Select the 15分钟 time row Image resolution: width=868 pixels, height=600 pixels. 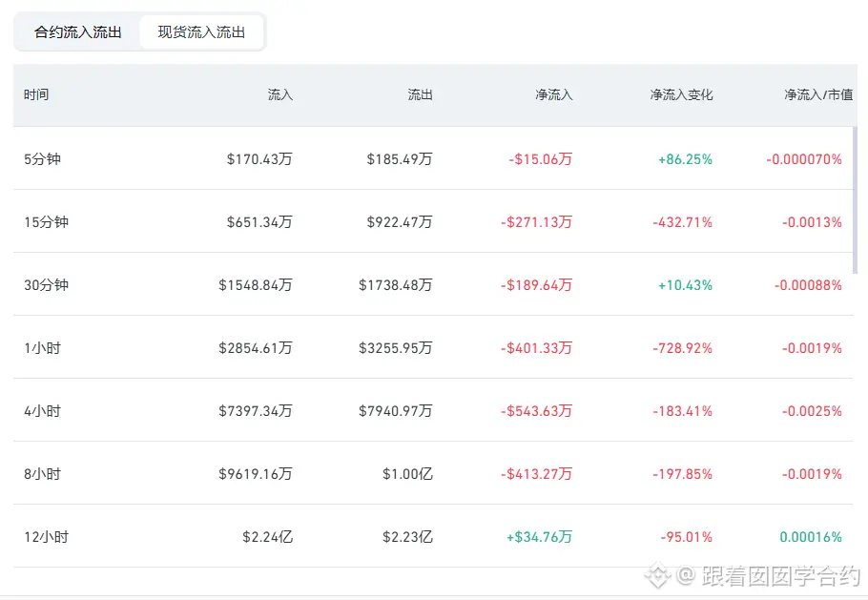click(x=433, y=222)
